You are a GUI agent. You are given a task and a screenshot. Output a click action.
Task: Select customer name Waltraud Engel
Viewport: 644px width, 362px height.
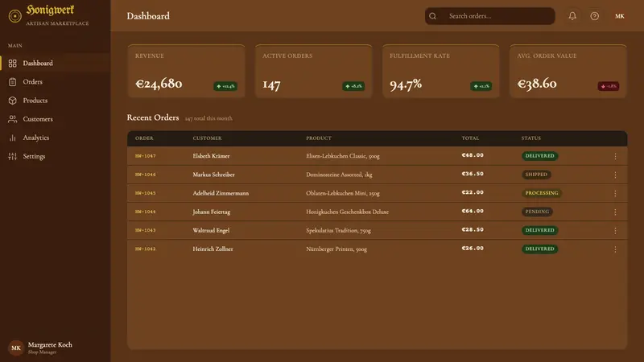(211, 230)
